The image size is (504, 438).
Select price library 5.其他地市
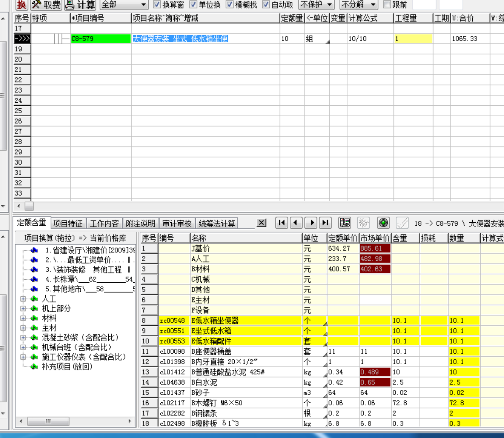(90, 289)
